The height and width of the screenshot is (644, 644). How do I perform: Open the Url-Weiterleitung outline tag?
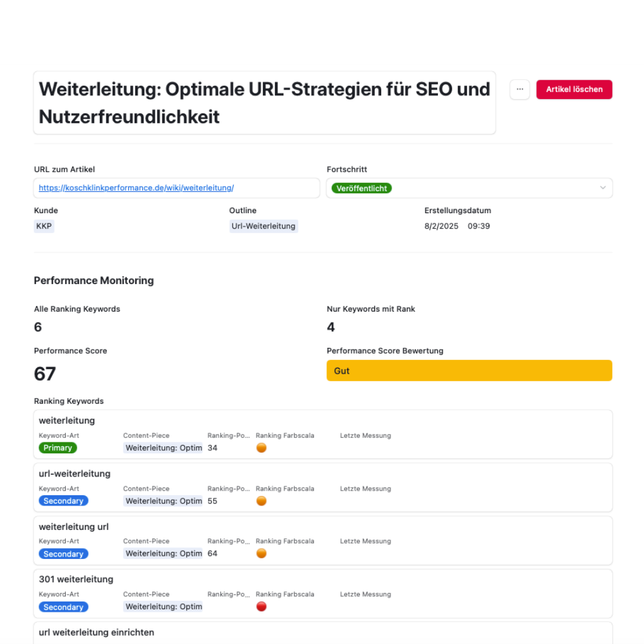[263, 226]
